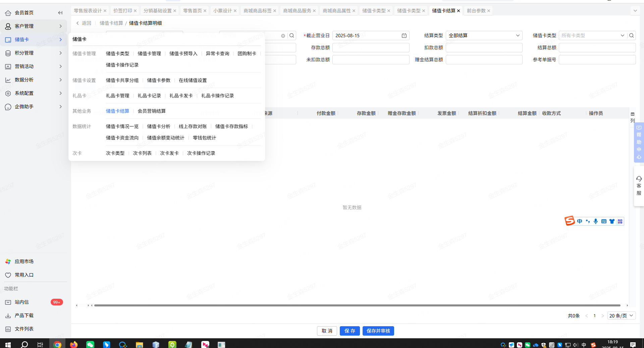
Task: Close the 零售报表设计 tab
Action: tap(105, 11)
